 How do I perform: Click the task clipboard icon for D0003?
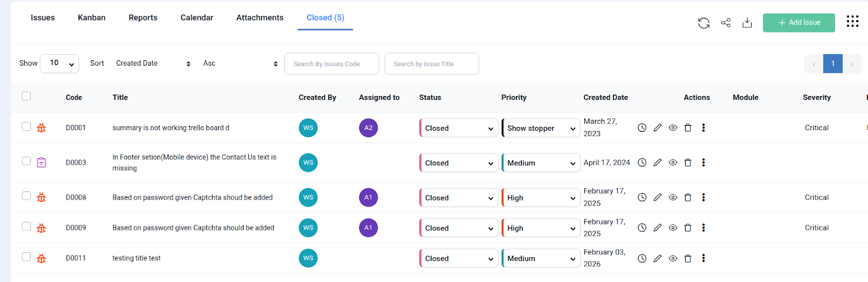[41, 162]
